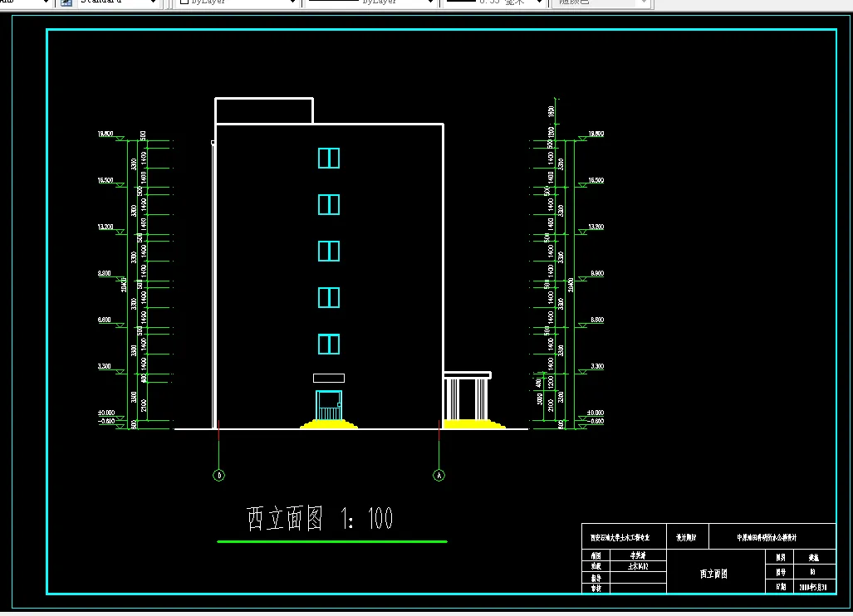Select the 制图 label cell
853x616 pixels.
[596, 555]
